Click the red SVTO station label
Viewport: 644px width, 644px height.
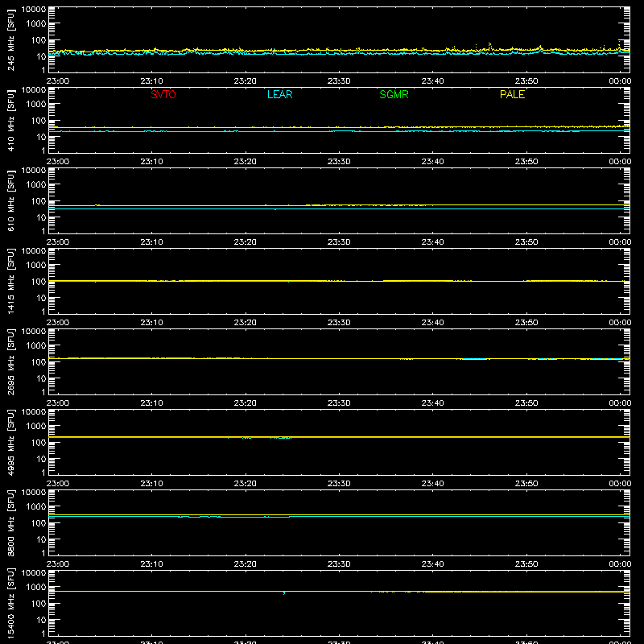[163, 94]
